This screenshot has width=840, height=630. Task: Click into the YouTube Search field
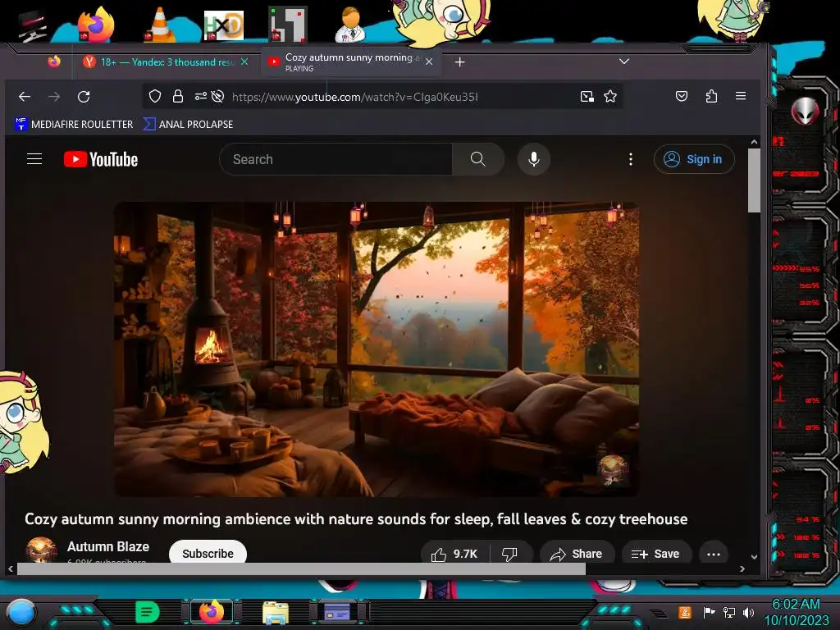pyautogui.click(x=336, y=159)
